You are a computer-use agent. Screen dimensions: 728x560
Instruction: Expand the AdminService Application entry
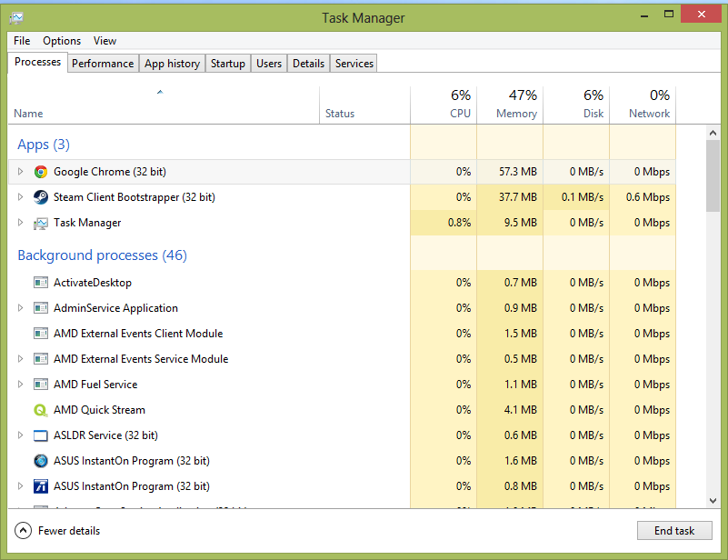point(20,308)
